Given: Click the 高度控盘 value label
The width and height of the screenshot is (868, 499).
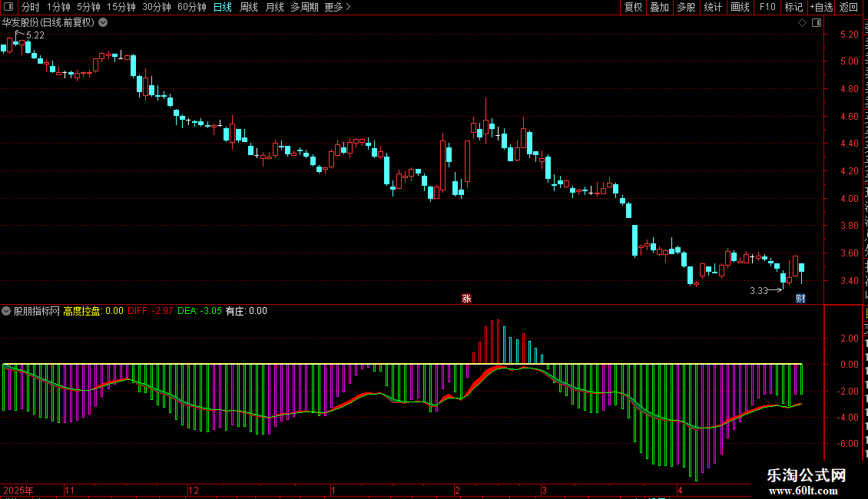Looking at the screenshot, I should (x=93, y=311).
